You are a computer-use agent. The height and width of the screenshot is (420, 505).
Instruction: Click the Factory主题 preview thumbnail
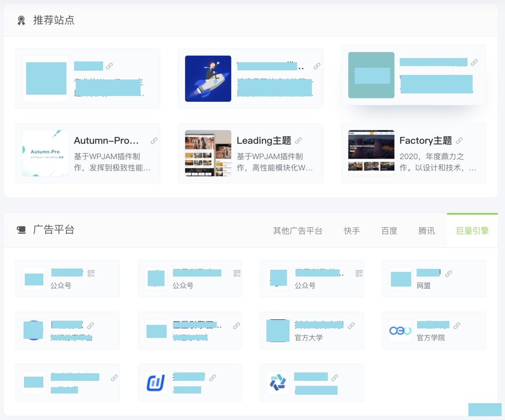pyautogui.click(x=370, y=153)
